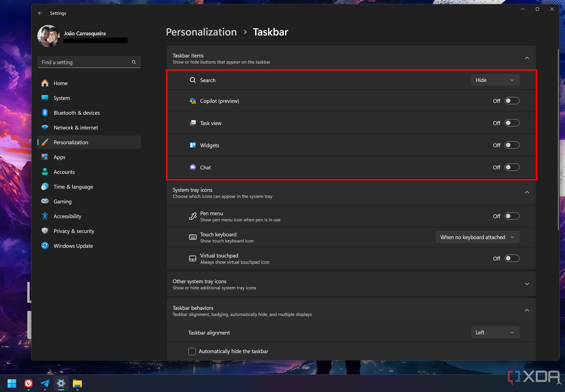This screenshot has width=565, height=392.
Task: Click the Home house icon in sidebar
Action: [45, 83]
